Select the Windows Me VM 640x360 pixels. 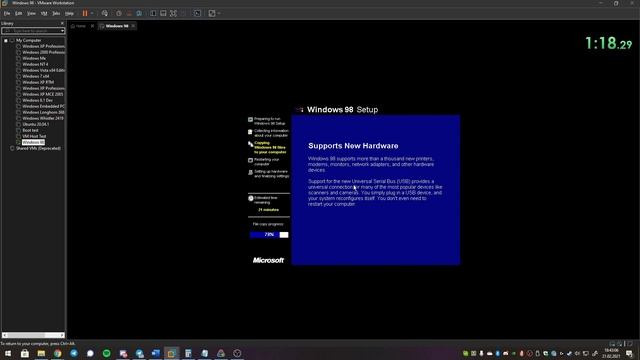(x=34, y=58)
